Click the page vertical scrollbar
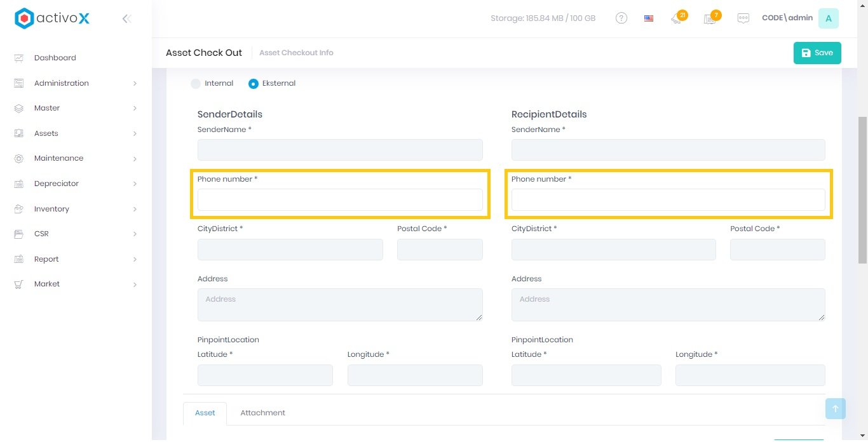Viewport: 868px width, 442px height. (x=862, y=191)
